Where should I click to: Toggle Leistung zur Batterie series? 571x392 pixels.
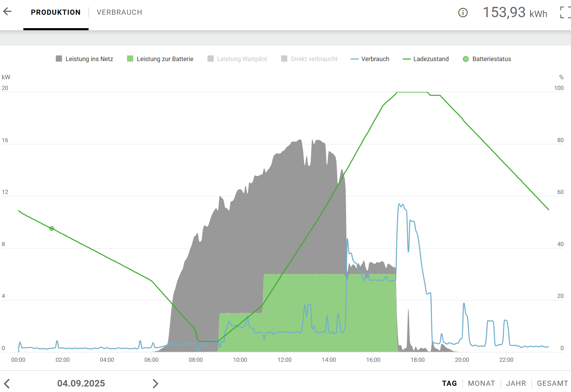pos(160,59)
